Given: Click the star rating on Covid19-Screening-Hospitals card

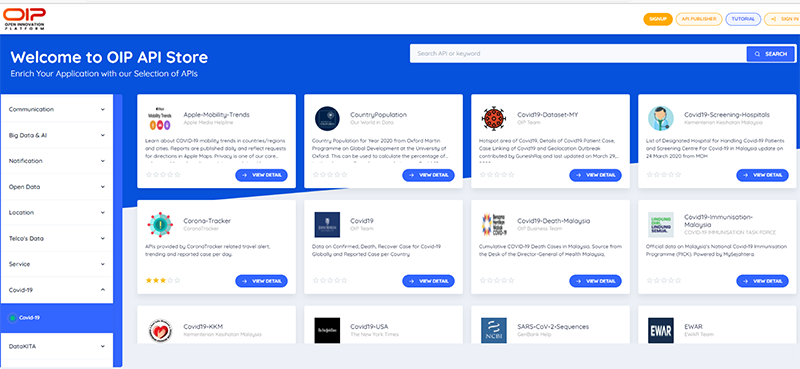Looking at the screenshot, I should [x=664, y=175].
